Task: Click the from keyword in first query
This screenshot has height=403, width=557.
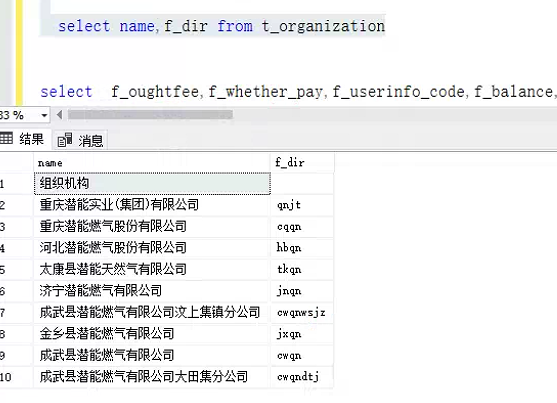Action: pyautogui.click(x=235, y=26)
